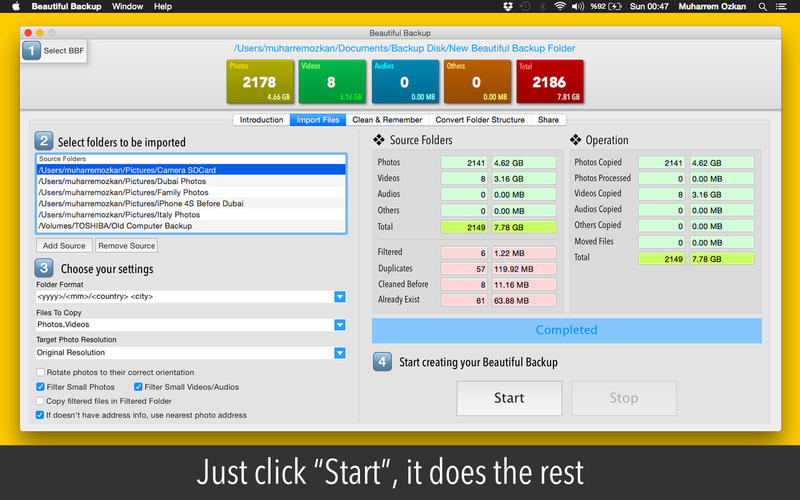Switch to the Introduction tab
This screenshot has height=500, width=800.
click(261, 119)
